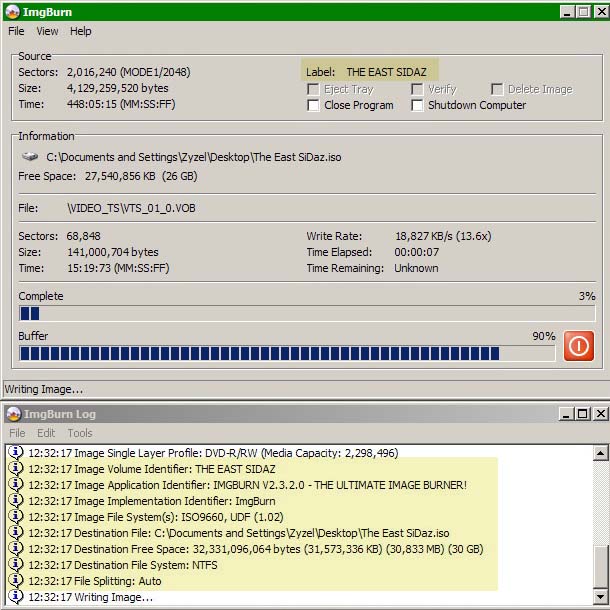Open the Help menu in ImgBurn

pyautogui.click(x=81, y=31)
